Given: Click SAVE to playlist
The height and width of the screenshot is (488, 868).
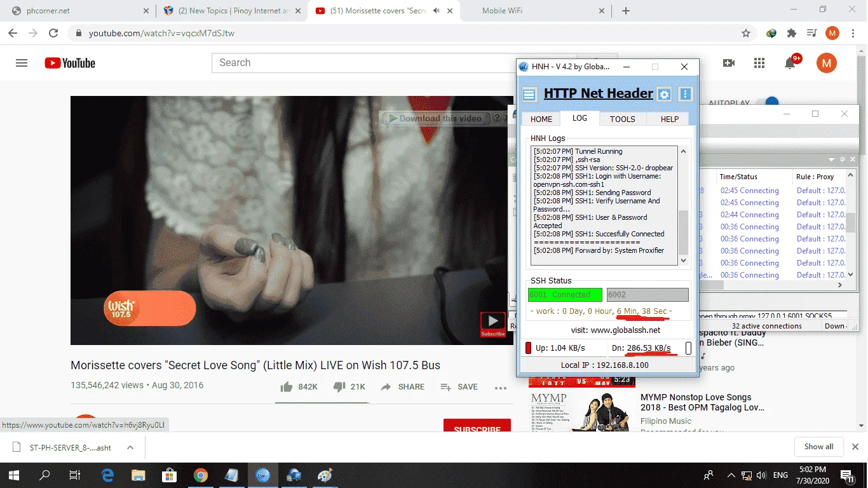Looking at the screenshot, I should (x=459, y=387).
